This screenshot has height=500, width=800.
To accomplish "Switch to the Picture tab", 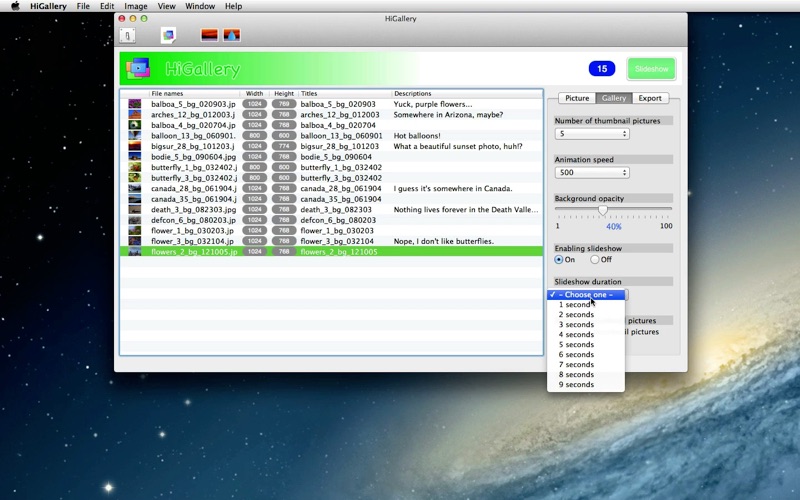I will 577,98.
